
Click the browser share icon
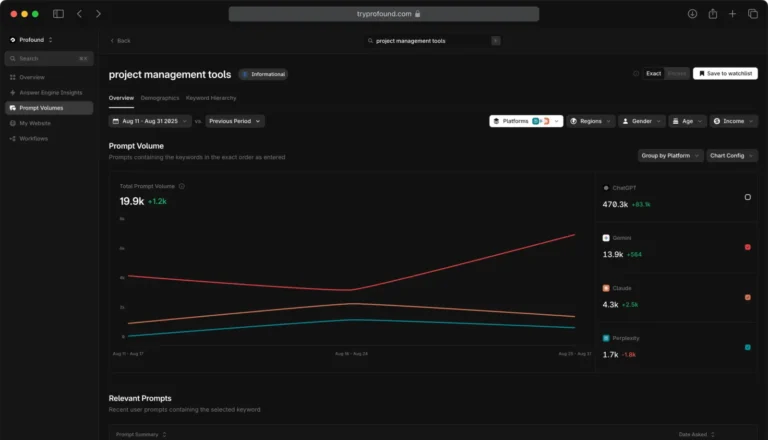(x=713, y=14)
